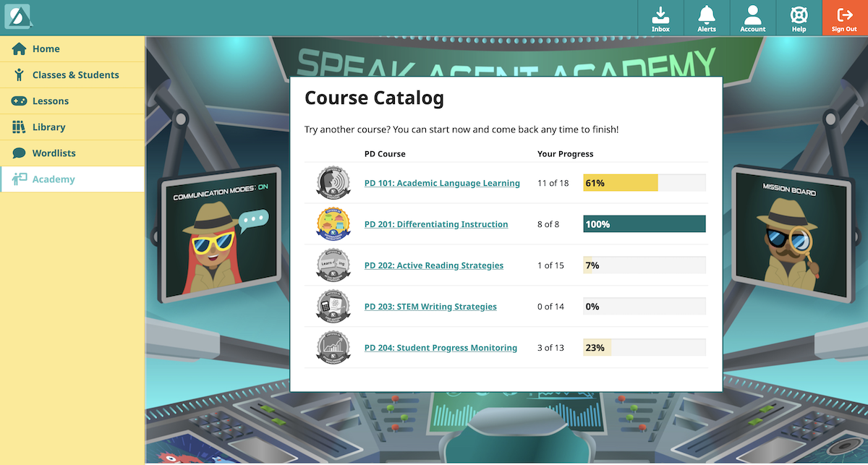Open PD 101: Academic Language Learning link
The width and height of the screenshot is (868, 465).
pos(442,184)
